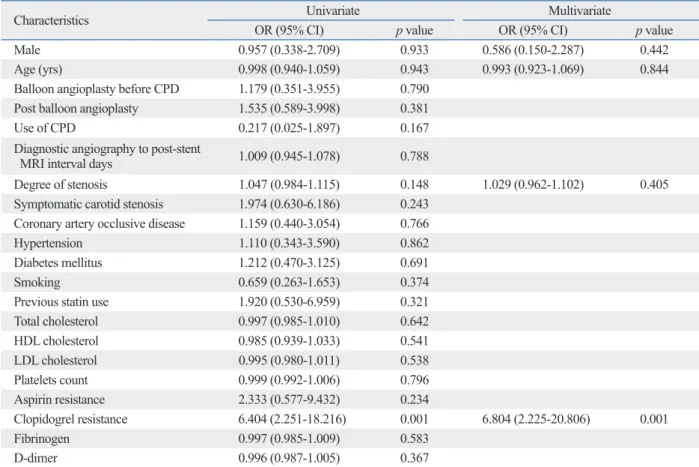Click the value '6.404 (2.251-18.216)'
Viewport: 699px width, 467px height.
click(x=292, y=419)
